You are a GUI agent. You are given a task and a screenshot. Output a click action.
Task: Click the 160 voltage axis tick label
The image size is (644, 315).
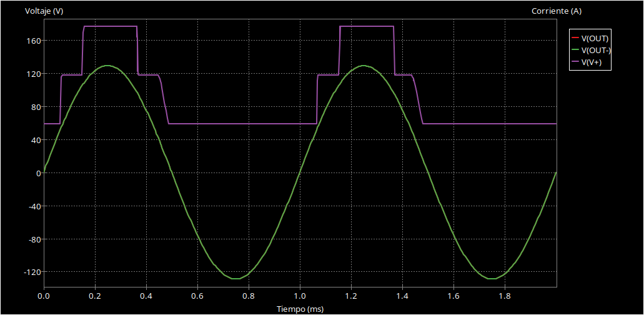click(34, 41)
